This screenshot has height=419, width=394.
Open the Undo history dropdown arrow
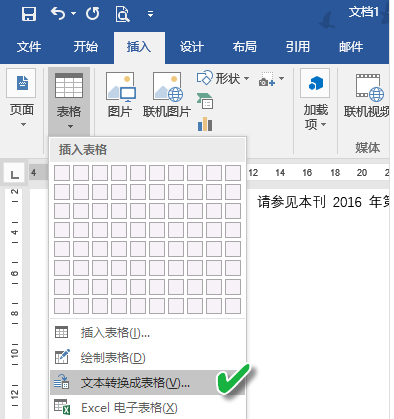coord(73,14)
